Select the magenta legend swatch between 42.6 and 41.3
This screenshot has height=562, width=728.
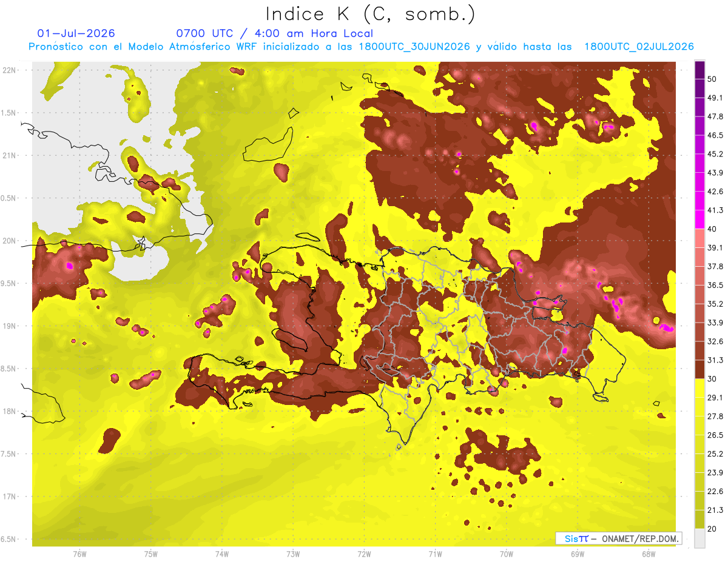(x=699, y=201)
